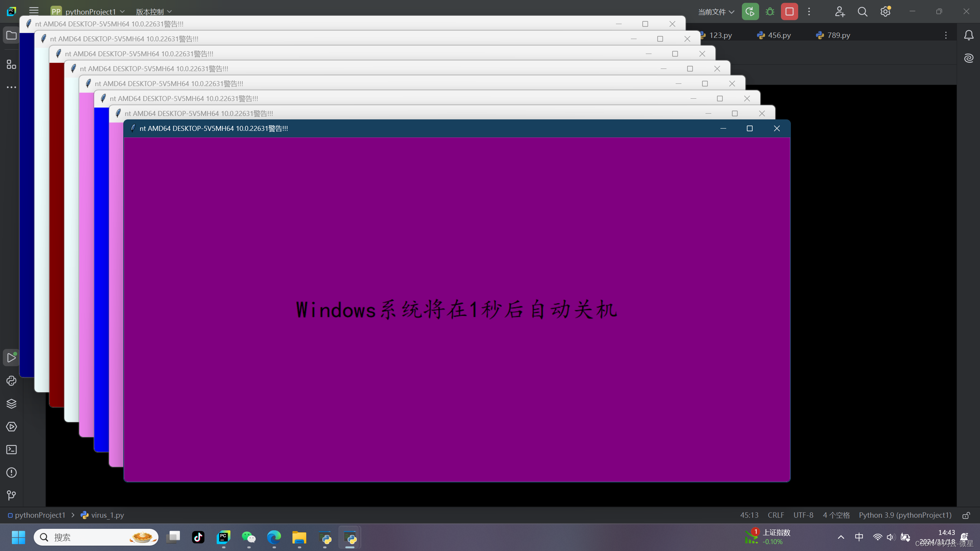
Task: Open Python 3.9 interpreter selector
Action: [905, 515]
